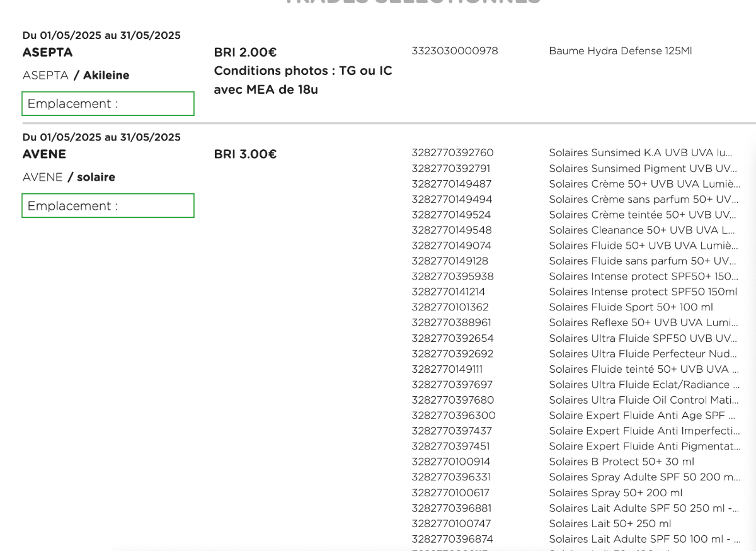Image resolution: width=756 pixels, height=551 pixels.
Task: Select barcode 3282770149494
Action: coord(452,200)
